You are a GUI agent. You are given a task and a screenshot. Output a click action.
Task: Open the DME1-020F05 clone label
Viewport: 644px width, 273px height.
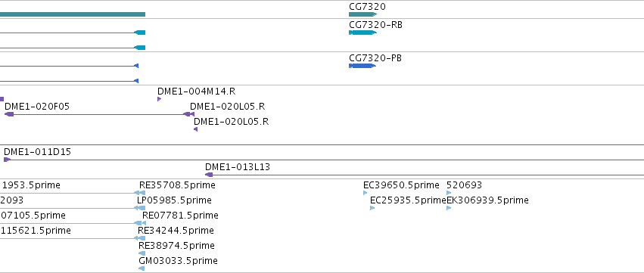37,107
